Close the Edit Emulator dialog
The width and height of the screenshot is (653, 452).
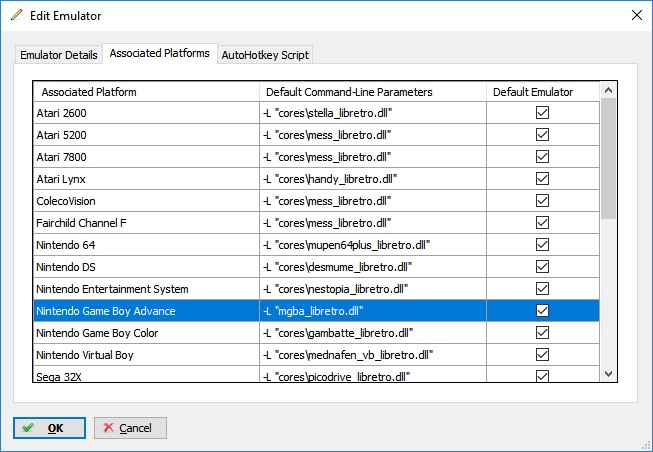636,15
